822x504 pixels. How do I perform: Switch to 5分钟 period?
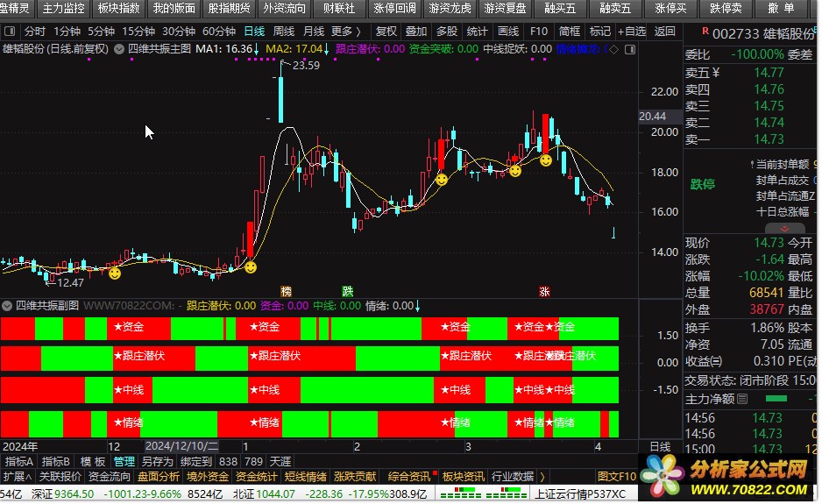tap(101, 32)
